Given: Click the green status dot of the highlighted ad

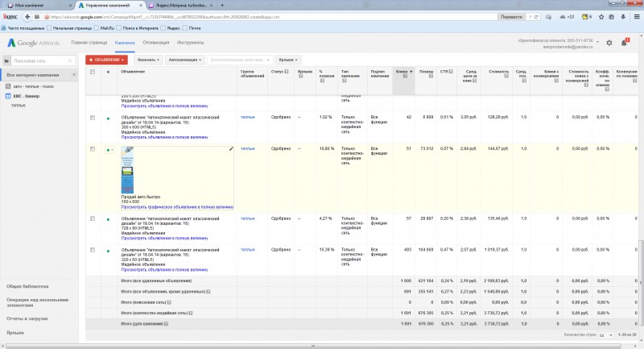Looking at the screenshot, I should click(x=108, y=150).
